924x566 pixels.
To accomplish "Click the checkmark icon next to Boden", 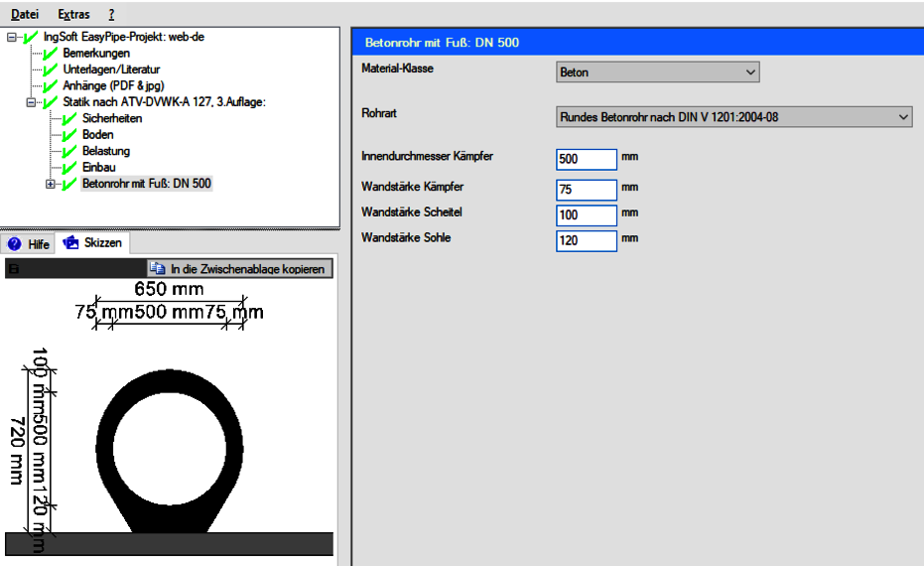I will pos(69,135).
